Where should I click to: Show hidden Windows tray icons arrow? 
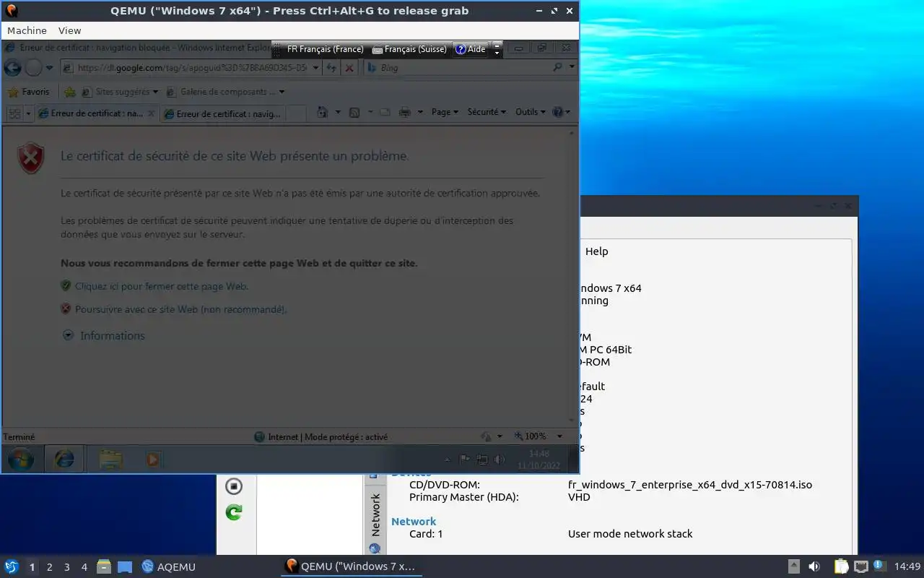click(448, 460)
